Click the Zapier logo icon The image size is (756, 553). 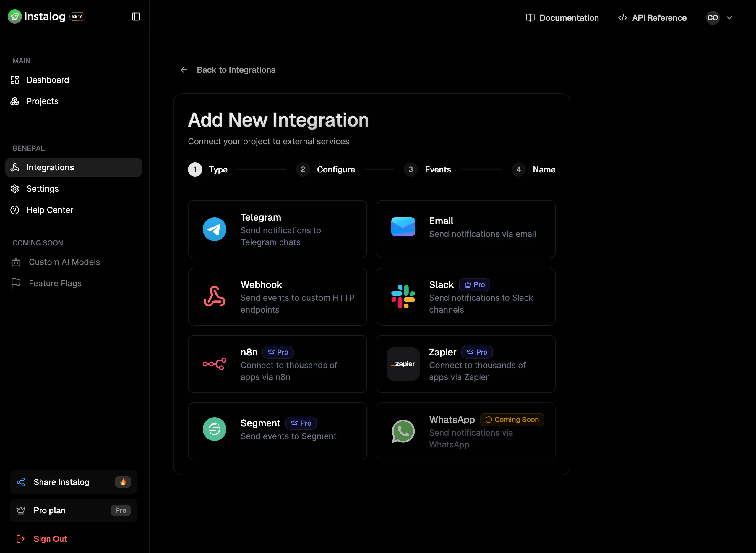coord(403,364)
